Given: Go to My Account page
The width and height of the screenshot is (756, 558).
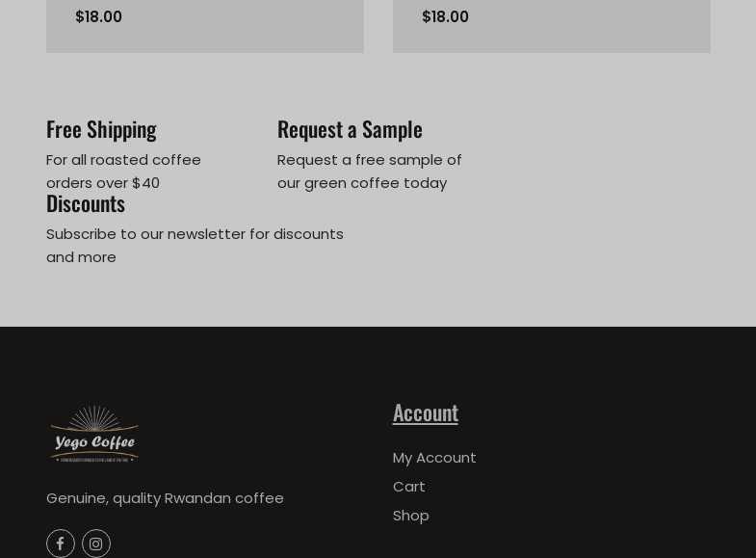Looking at the screenshot, I should click(434, 458).
